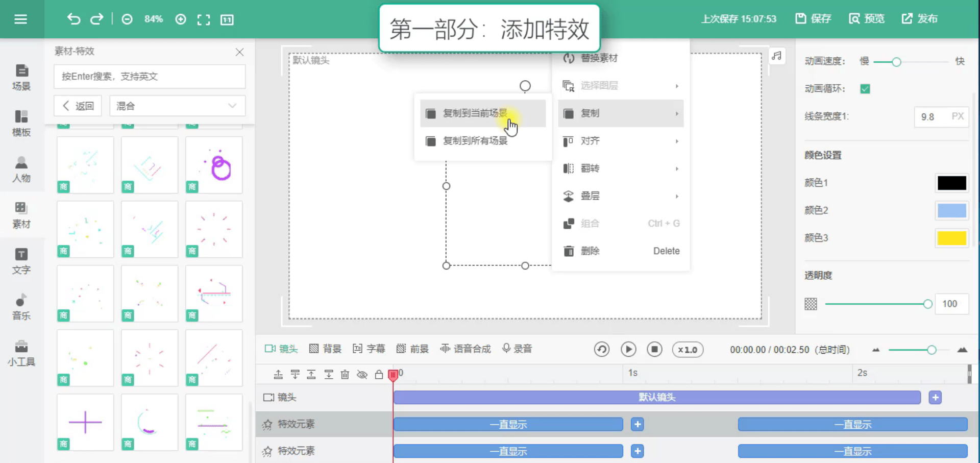Click the music note icon on canvas
980x463 pixels.
click(x=777, y=56)
